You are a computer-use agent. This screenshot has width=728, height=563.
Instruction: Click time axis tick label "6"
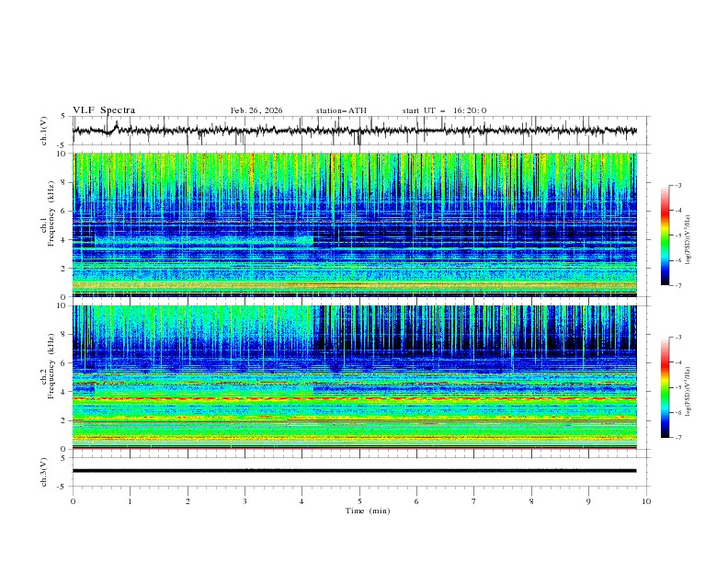416,501
